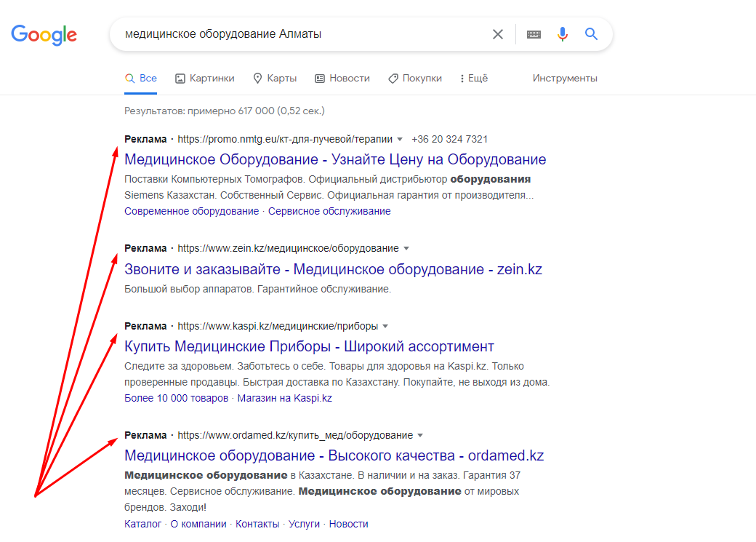
Task: Open the Каталог sitelink under ordamed.kz
Action: [x=142, y=524]
